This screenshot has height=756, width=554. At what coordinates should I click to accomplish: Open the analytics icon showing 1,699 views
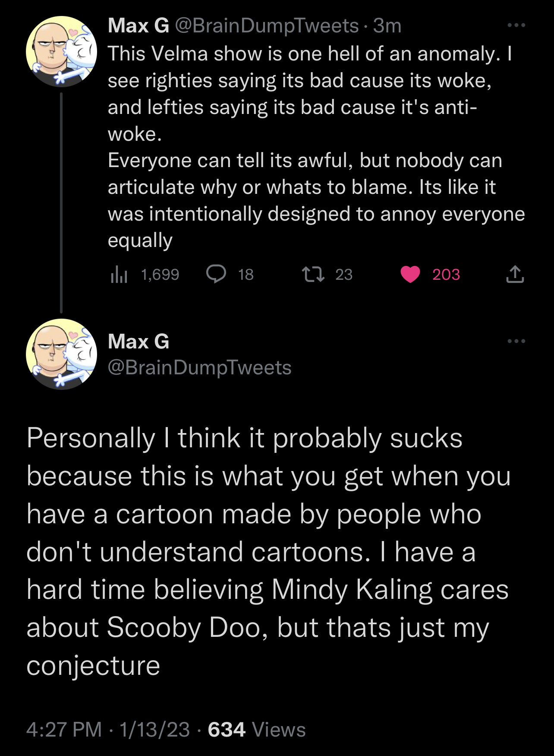(x=119, y=274)
